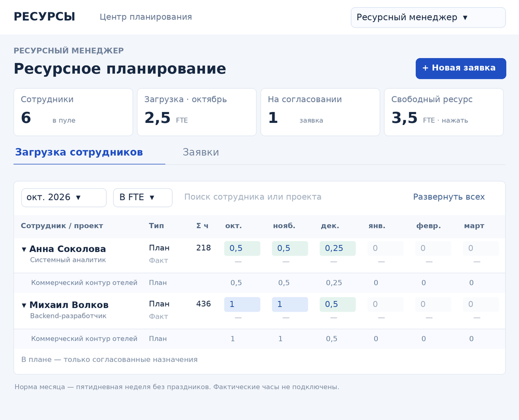The width and height of the screenshot is (519, 420).
Task: Select the Сотрудники 6 в пуле card
Action: 73,112
